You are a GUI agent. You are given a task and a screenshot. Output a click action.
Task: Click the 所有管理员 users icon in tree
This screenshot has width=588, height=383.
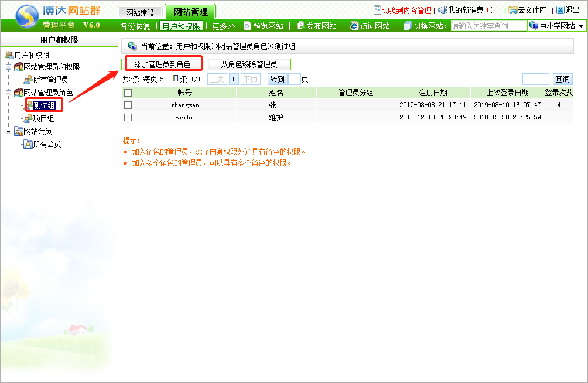click(28, 80)
